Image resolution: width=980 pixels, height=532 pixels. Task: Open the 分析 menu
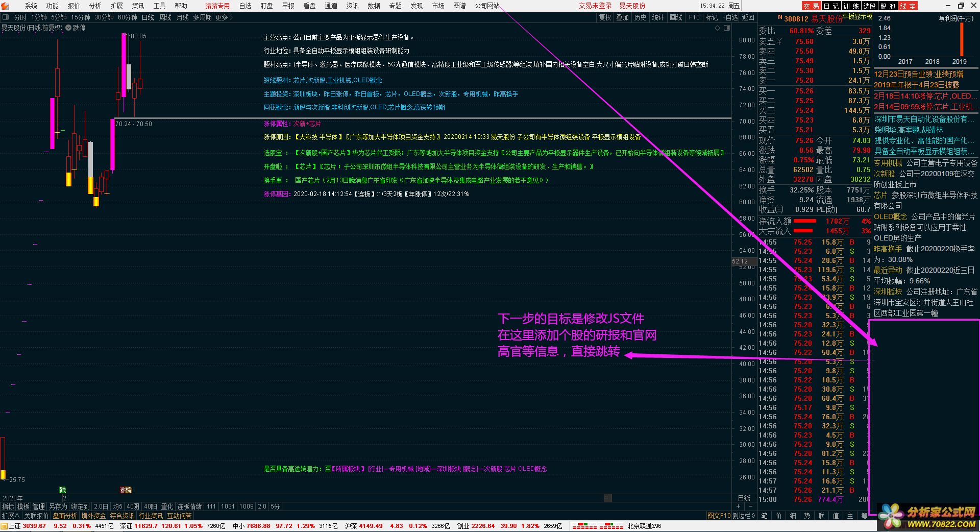click(x=95, y=6)
